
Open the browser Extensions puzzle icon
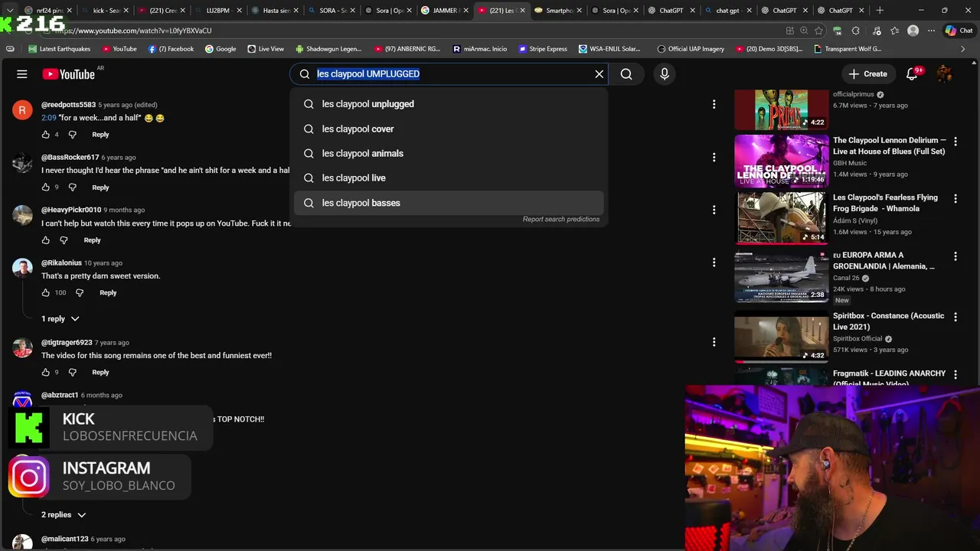[855, 31]
